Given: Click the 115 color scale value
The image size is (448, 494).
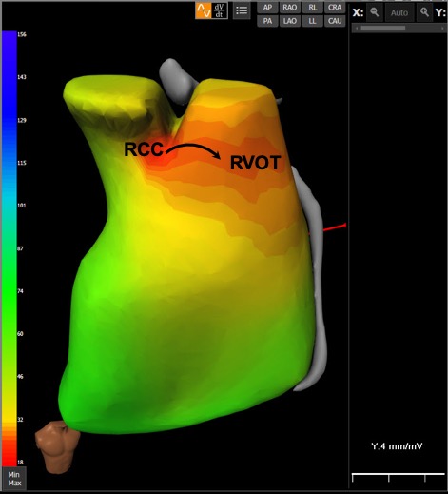Looking at the screenshot, I should click(x=22, y=163).
